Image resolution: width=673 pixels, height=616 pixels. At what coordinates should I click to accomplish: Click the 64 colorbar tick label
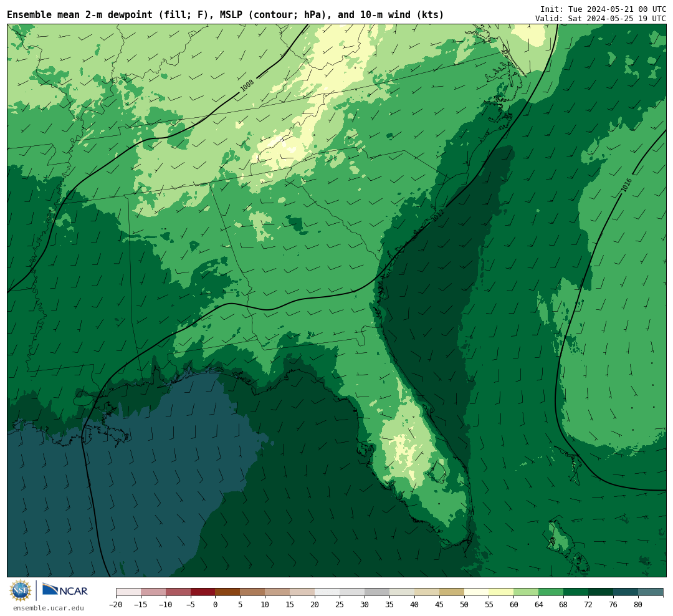click(x=538, y=604)
